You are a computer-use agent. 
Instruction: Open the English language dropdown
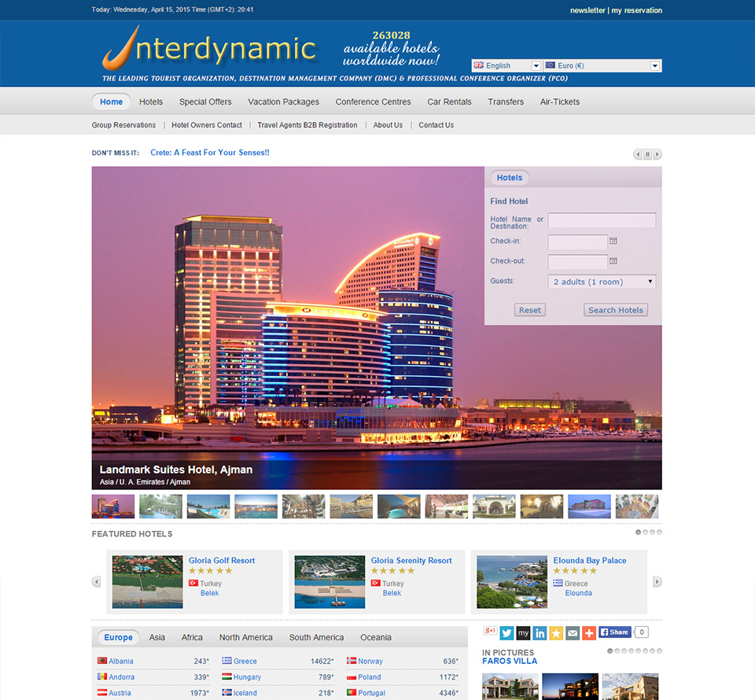click(506, 66)
